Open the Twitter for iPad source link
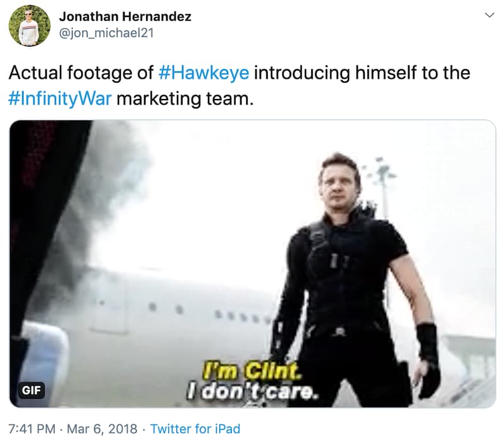The image size is (504, 441). coord(195,429)
